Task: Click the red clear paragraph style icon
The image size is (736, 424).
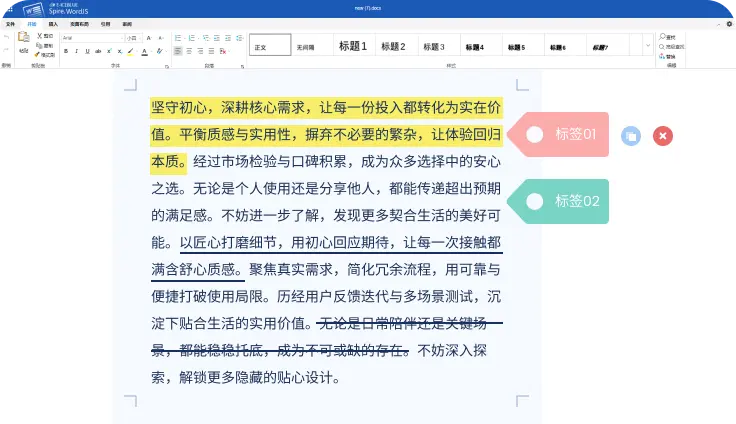Action: [223, 51]
